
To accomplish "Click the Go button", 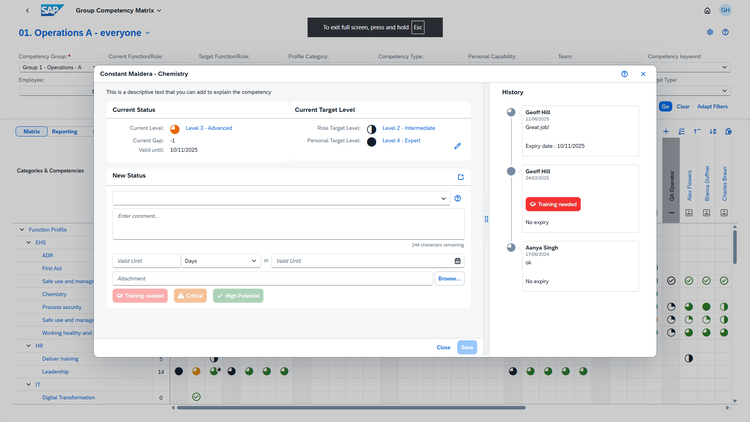I will click(665, 106).
